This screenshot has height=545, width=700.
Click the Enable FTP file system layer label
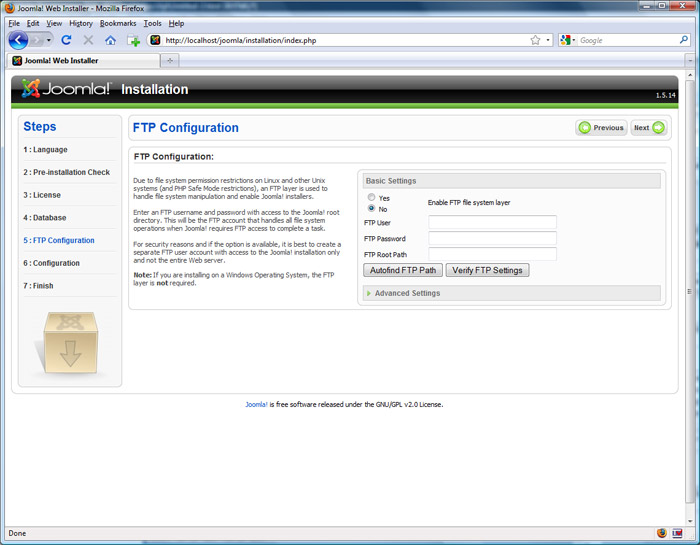469,203
